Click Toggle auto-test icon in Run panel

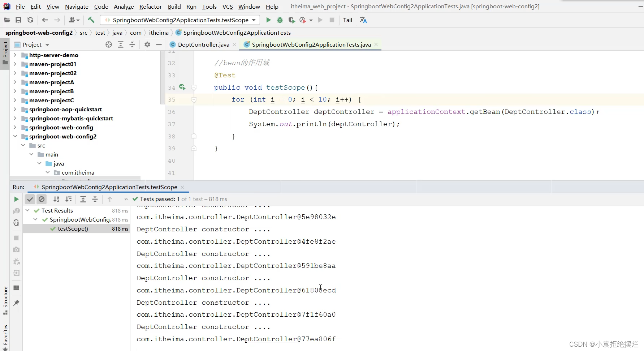click(x=16, y=223)
